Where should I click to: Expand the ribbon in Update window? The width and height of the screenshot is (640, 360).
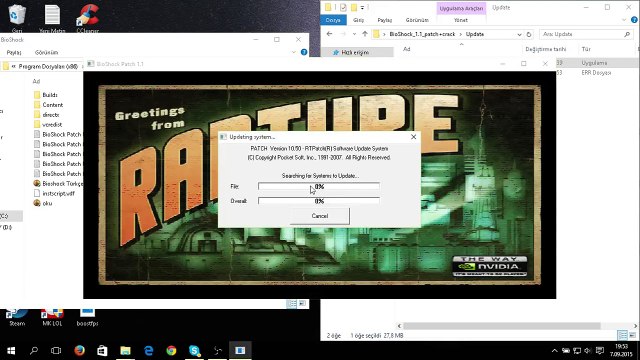coord(624,20)
